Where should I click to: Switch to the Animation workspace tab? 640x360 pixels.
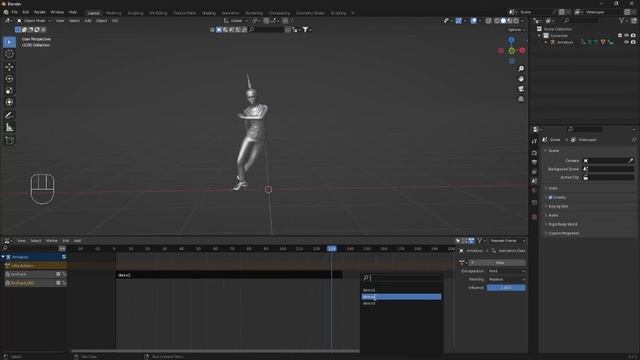tap(230, 13)
